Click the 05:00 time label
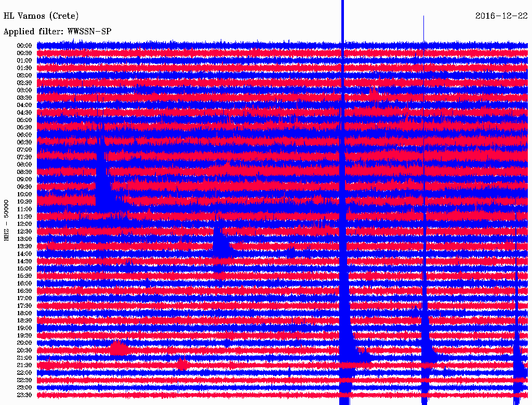This screenshot has width=532, height=405. pos(24,120)
